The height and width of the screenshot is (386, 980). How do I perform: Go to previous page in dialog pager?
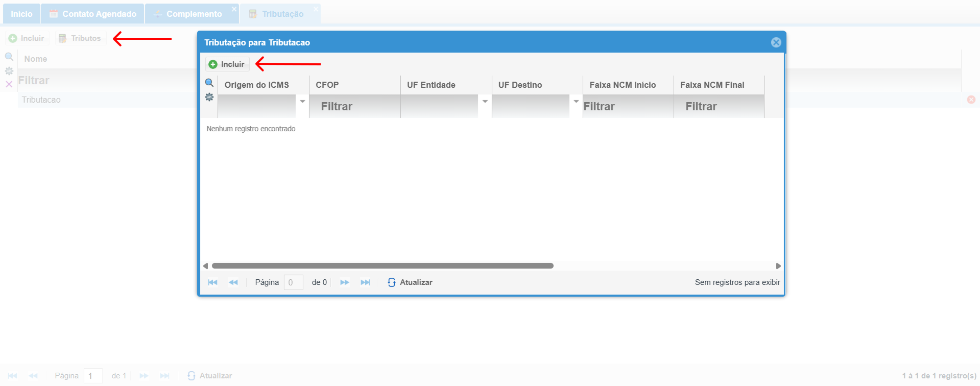pyautogui.click(x=233, y=282)
